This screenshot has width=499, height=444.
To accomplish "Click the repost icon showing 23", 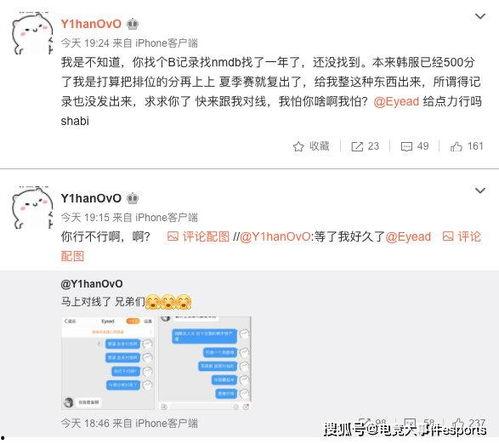I will (357, 146).
